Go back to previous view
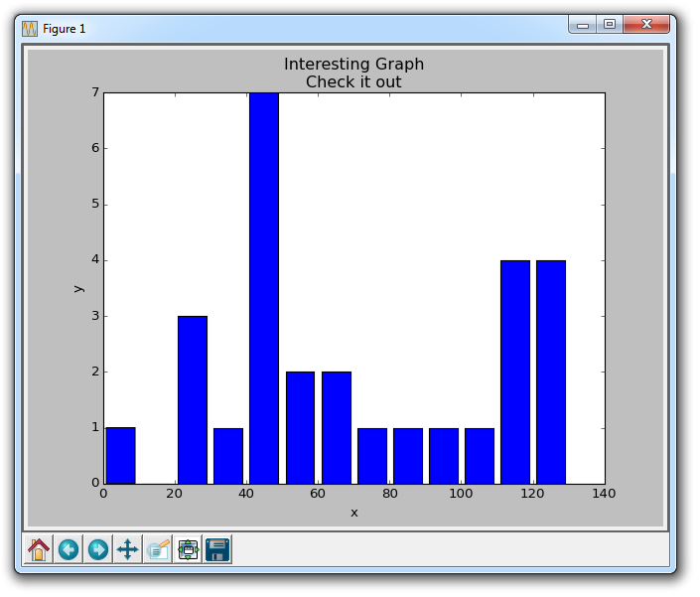 69,549
